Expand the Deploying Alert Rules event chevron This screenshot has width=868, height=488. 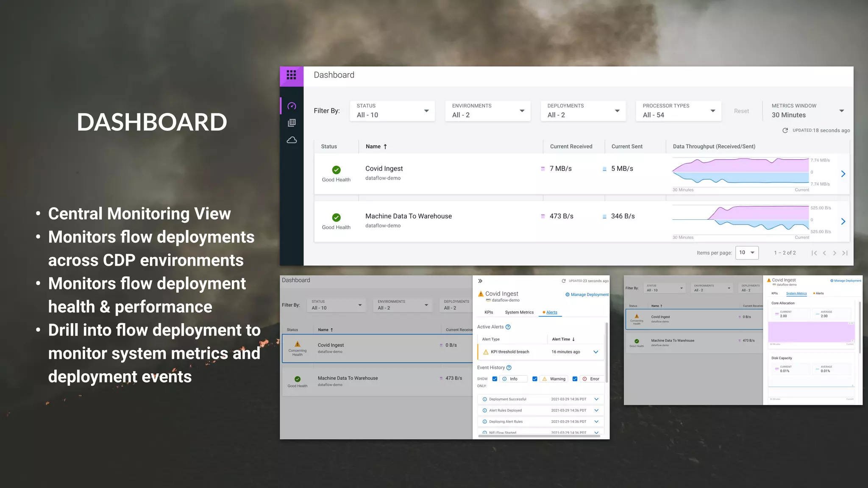point(596,421)
